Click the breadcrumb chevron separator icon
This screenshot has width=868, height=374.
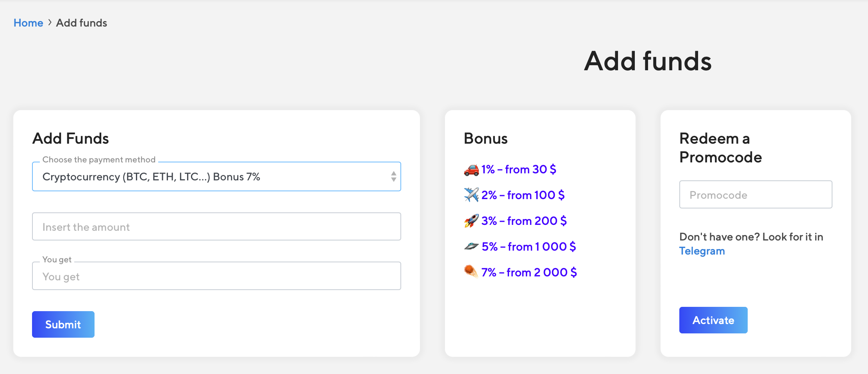[50, 23]
